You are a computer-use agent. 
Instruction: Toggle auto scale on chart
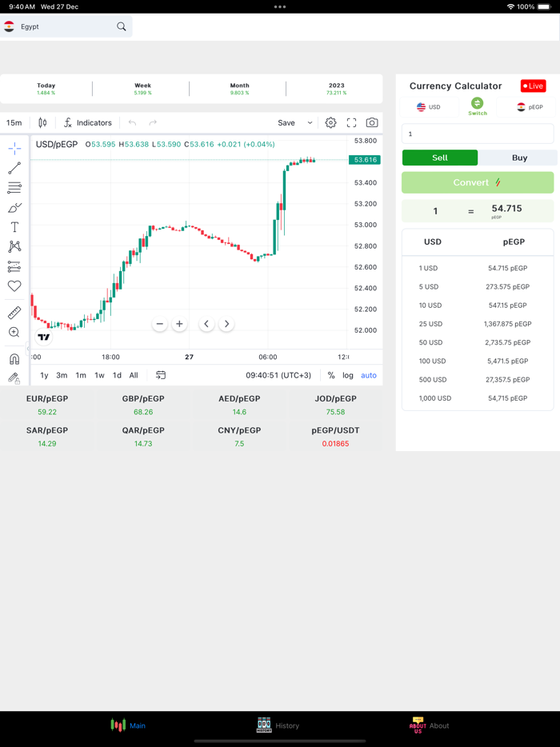[x=369, y=375]
